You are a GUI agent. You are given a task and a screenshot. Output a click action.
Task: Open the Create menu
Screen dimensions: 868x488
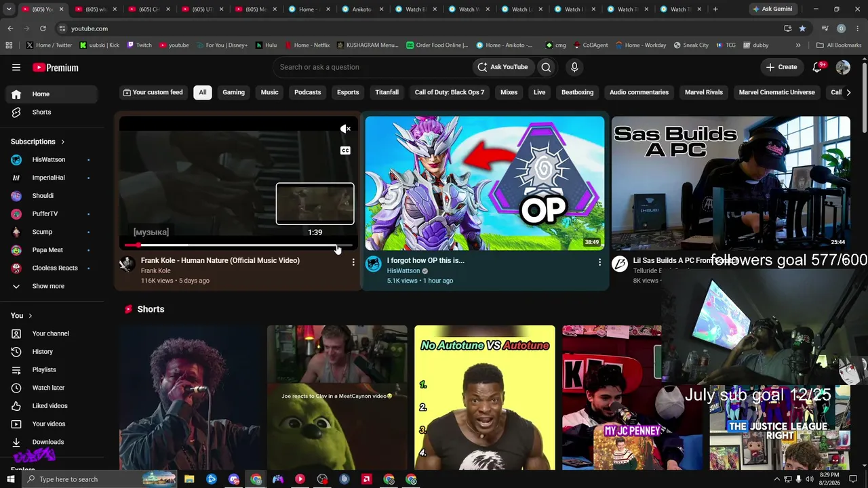(781, 67)
